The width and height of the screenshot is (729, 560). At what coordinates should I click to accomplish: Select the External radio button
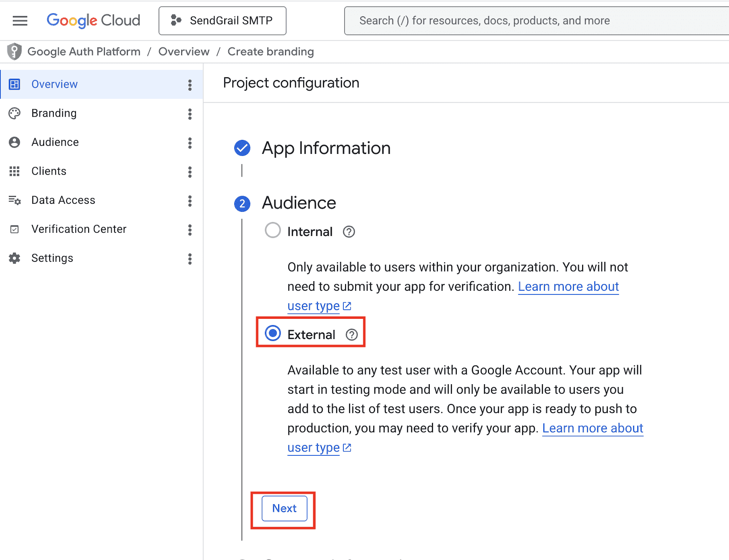[273, 333]
